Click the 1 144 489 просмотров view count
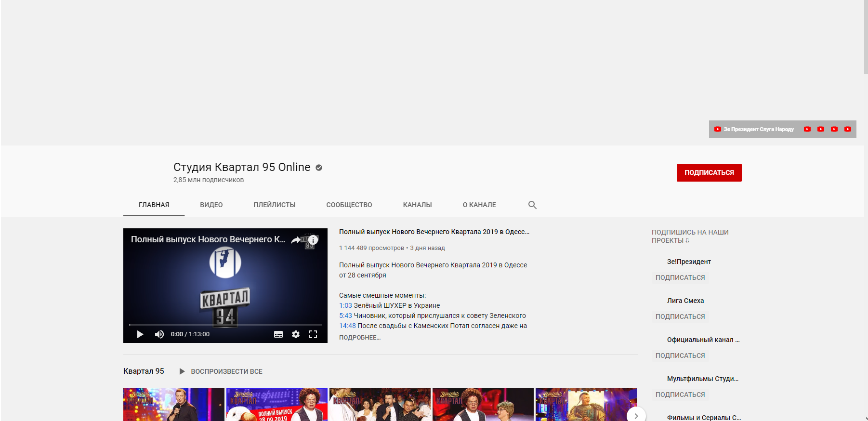Image resolution: width=868 pixels, height=421 pixels. pyautogui.click(x=371, y=248)
